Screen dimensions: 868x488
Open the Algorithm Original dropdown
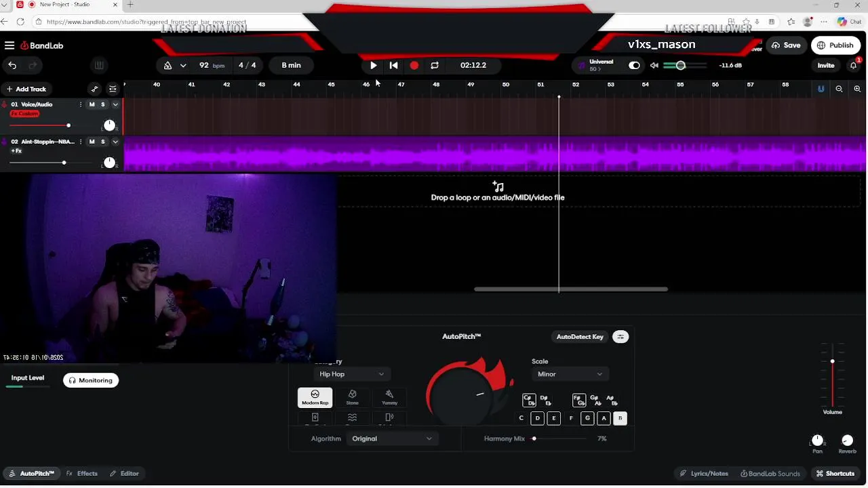[392, 439]
